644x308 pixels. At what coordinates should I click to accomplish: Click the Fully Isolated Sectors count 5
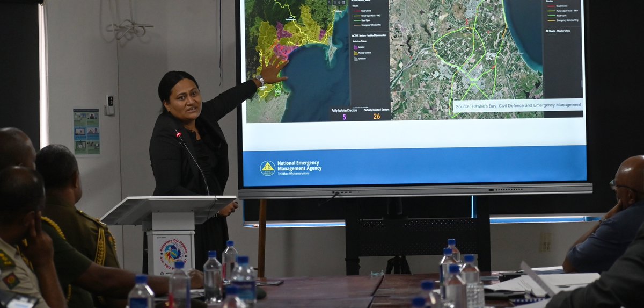pyautogui.click(x=345, y=116)
